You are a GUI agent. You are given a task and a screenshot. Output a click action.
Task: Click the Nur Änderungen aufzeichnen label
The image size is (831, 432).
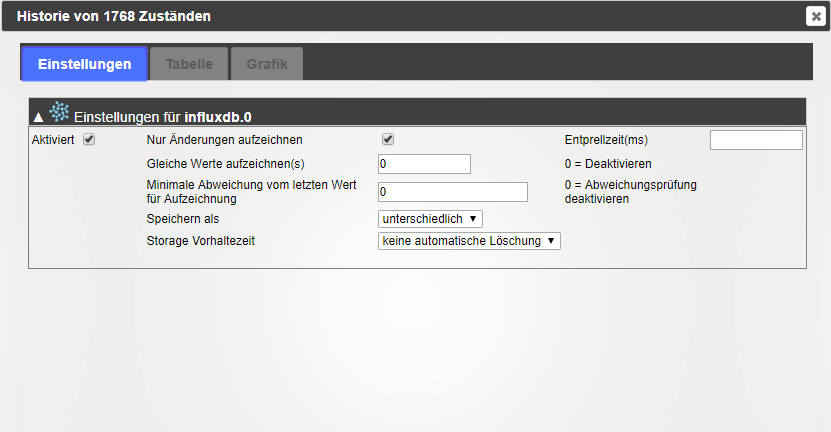click(x=225, y=140)
